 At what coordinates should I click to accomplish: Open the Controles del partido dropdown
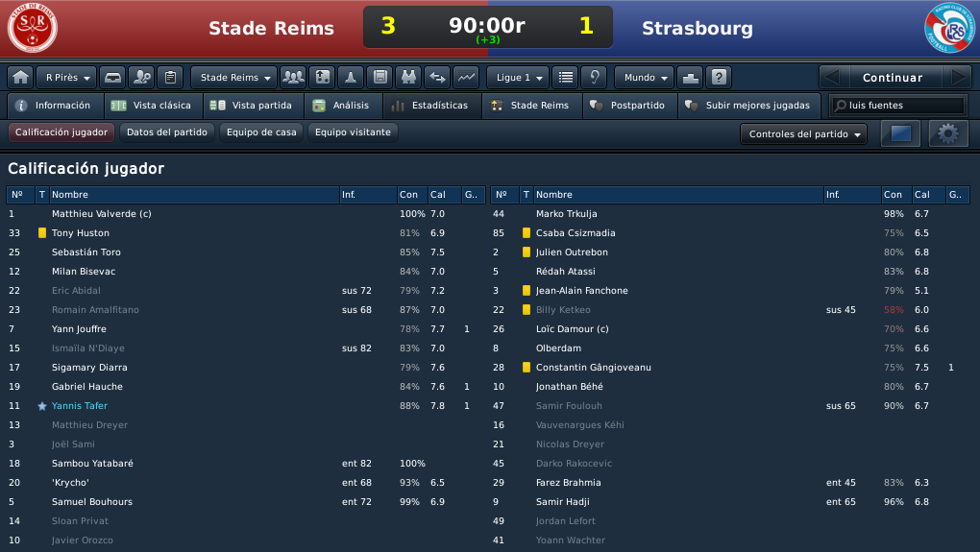[804, 134]
